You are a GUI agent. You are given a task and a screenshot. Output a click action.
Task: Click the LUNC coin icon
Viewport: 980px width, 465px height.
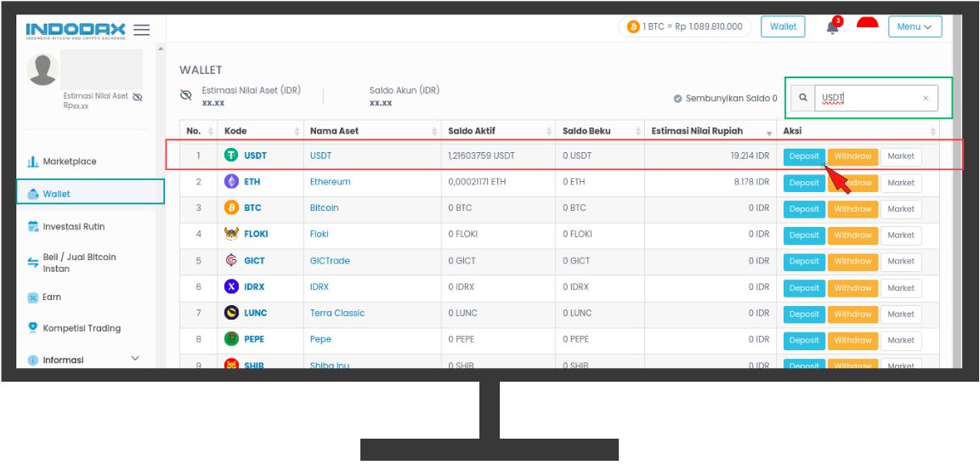(x=231, y=313)
